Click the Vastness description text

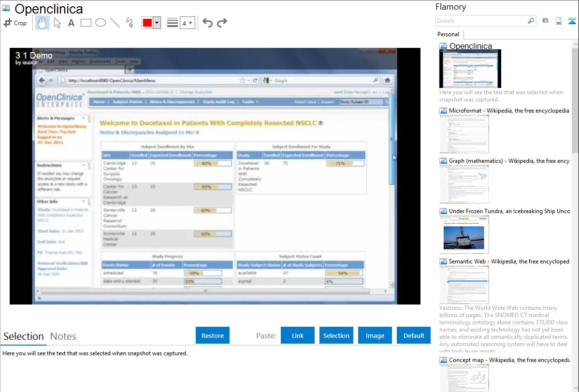tap(504, 329)
